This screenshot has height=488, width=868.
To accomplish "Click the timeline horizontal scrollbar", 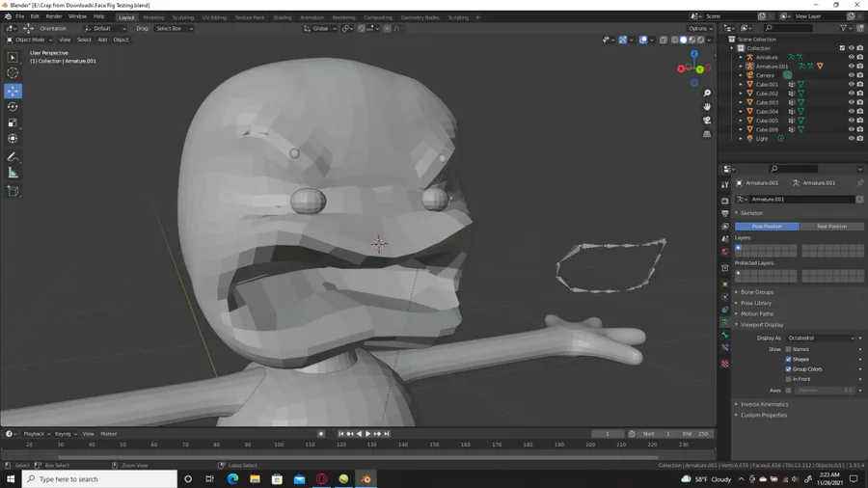I will pos(358,457).
